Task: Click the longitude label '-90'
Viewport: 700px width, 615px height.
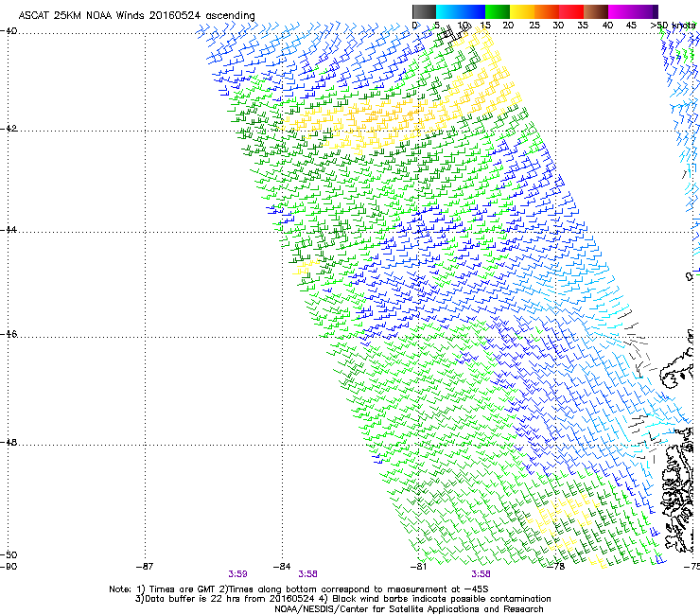Action: (9, 567)
